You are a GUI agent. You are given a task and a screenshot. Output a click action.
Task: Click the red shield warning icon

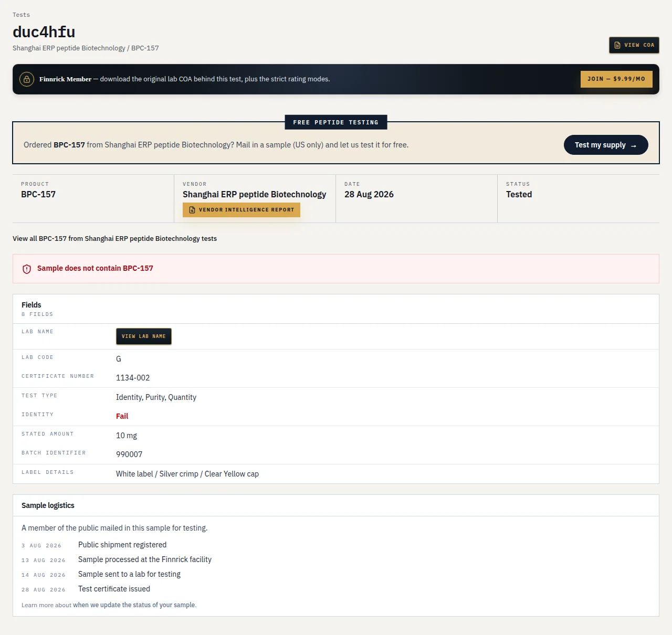click(x=27, y=269)
